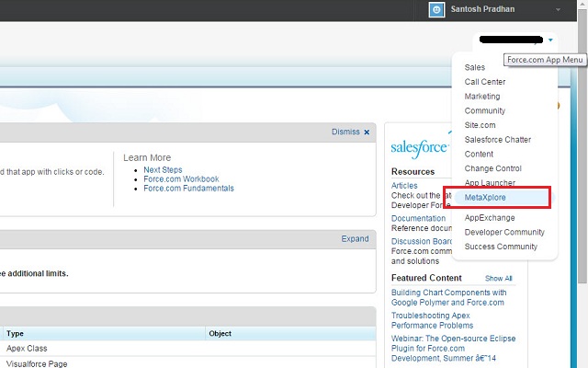Choose Marketing in the app menu
Viewport: 588px width, 368px height.
tap(482, 97)
